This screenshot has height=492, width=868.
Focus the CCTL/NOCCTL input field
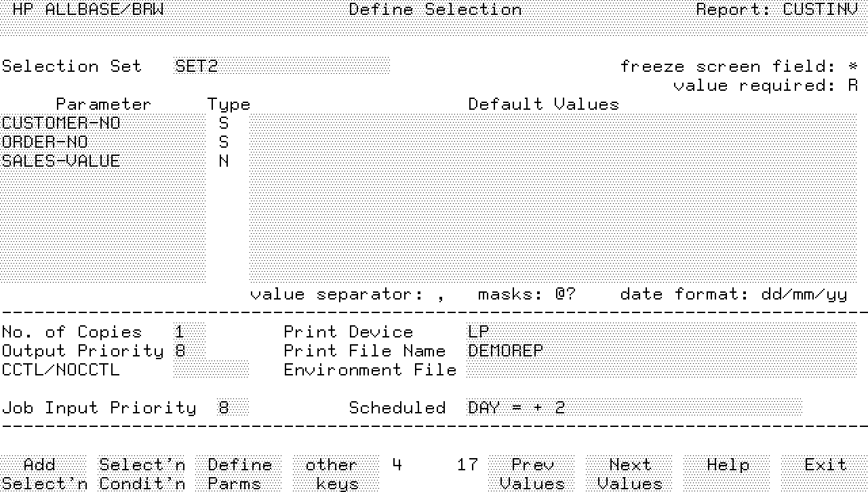tap(210, 370)
